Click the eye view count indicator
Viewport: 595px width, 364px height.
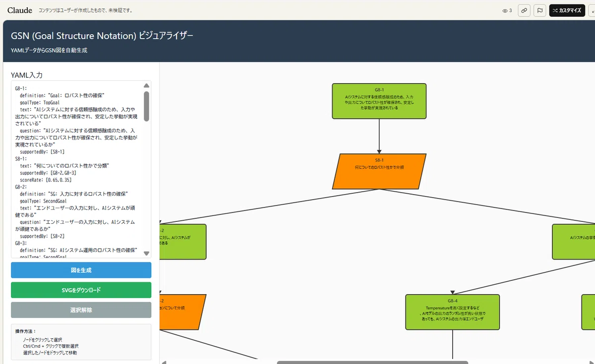pos(507,10)
